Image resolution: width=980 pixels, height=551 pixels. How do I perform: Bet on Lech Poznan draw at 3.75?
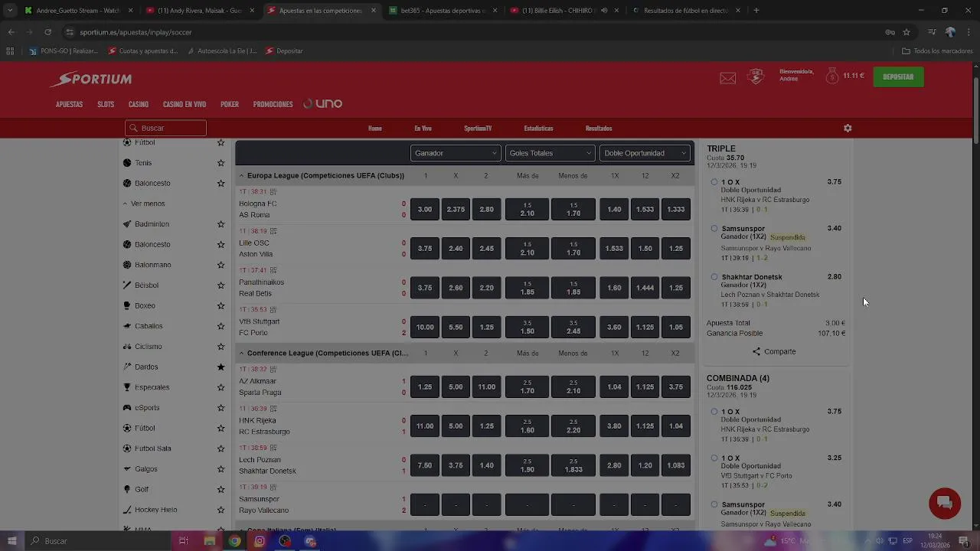[x=456, y=465]
